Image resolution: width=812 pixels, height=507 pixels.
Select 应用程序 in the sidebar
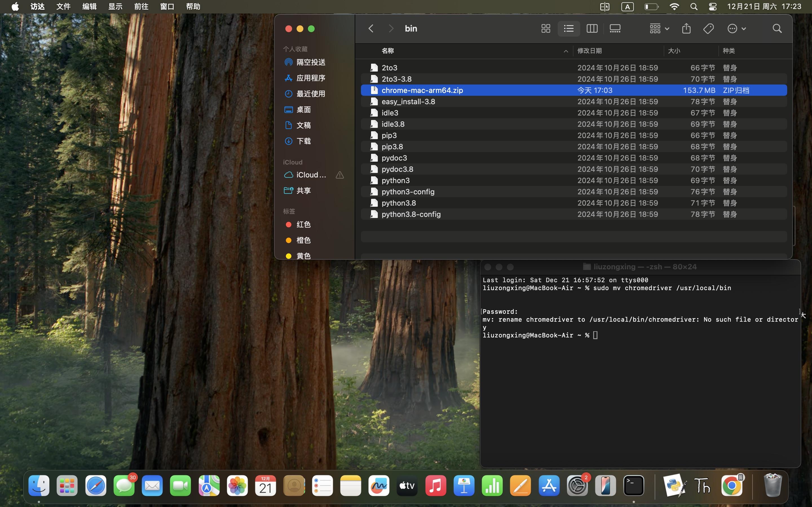(x=310, y=78)
